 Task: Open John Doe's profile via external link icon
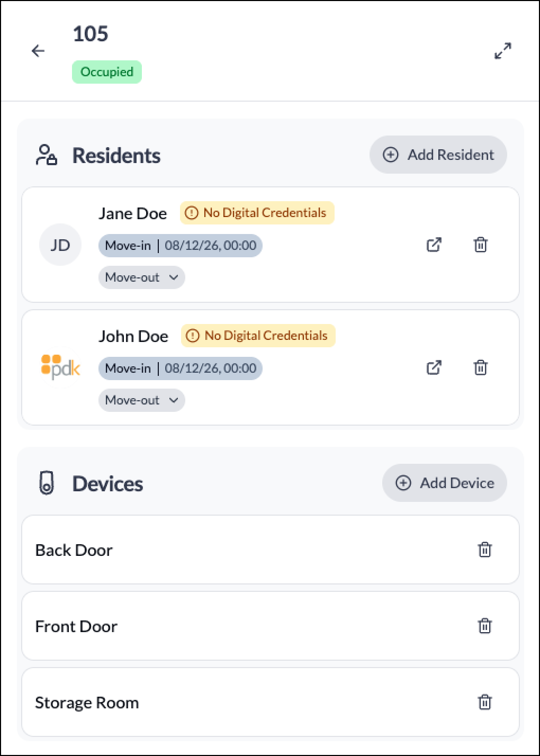coord(434,367)
